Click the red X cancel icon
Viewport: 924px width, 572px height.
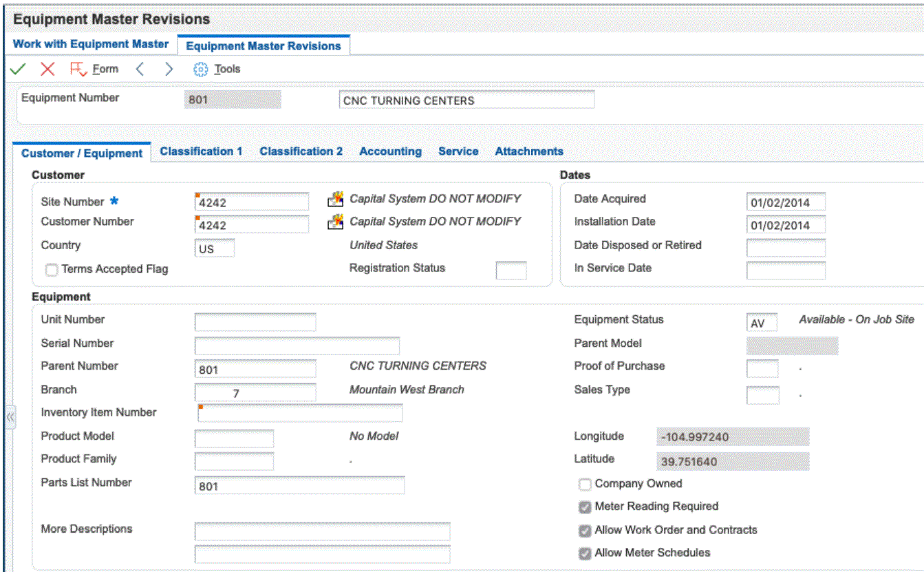pyautogui.click(x=47, y=69)
